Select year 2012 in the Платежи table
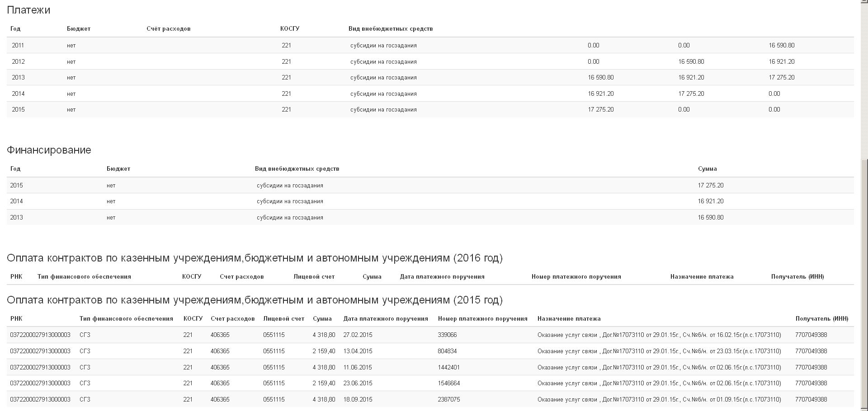 (18, 61)
